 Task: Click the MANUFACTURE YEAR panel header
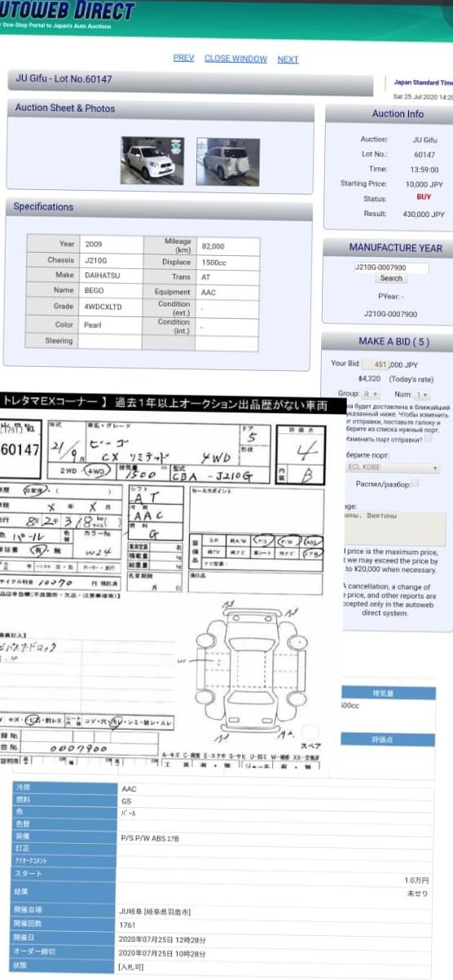click(395, 248)
